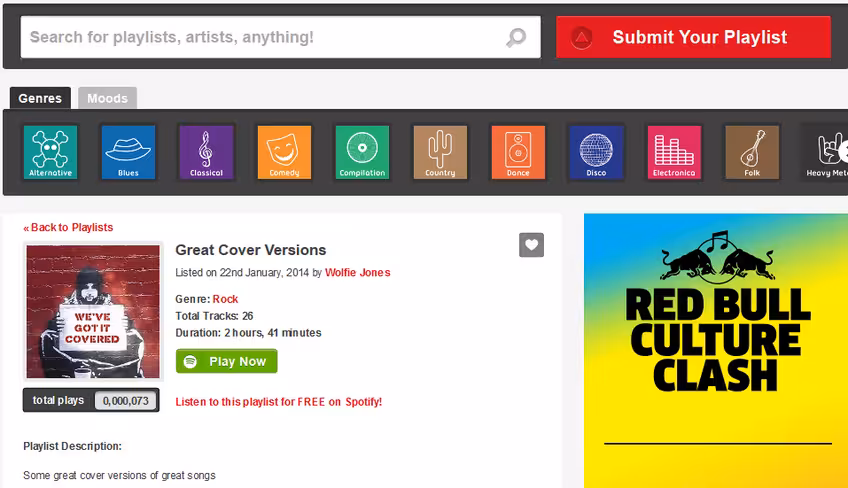Select the Country cactus icon
Viewport: 848px width, 488px height.
(x=440, y=152)
